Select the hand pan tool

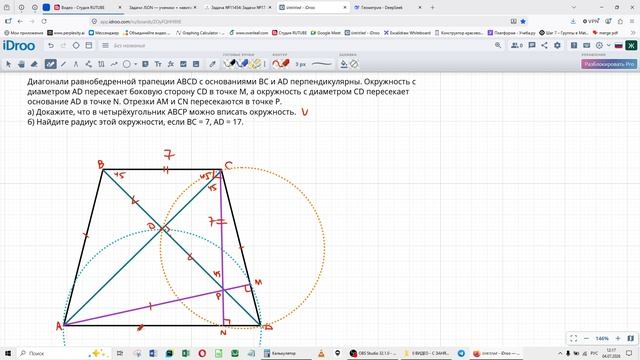tap(21, 64)
